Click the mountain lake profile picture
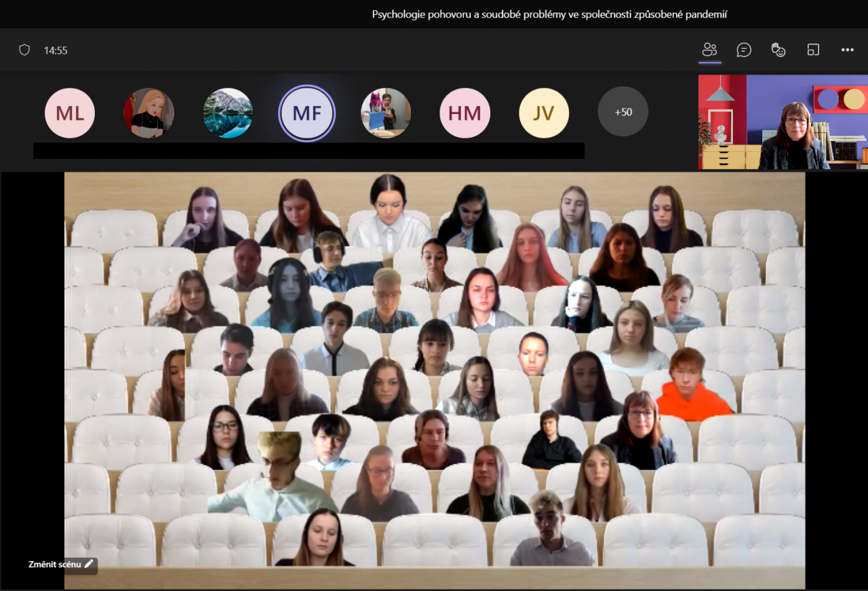The image size is (868, 591). point(228,113)
